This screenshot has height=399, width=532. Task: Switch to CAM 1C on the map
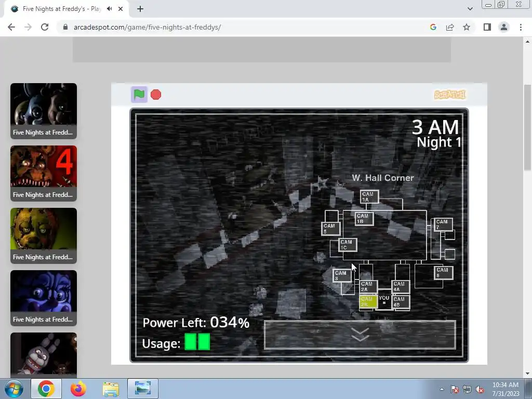[x=348, y=245]
